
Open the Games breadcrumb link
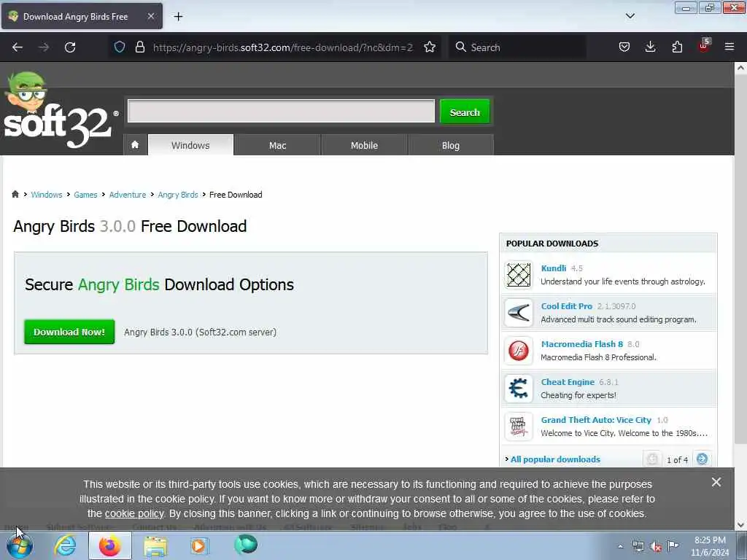[x=85, y=195]
